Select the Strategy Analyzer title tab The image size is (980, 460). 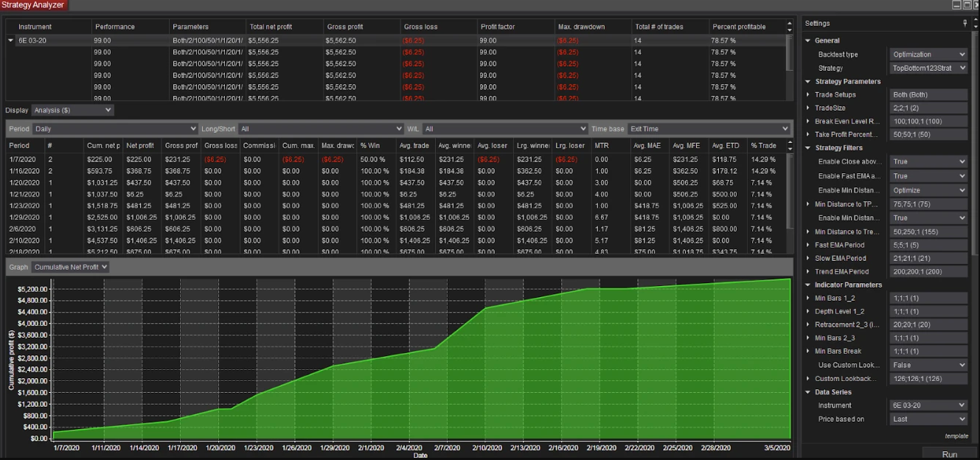pos(34,5)
